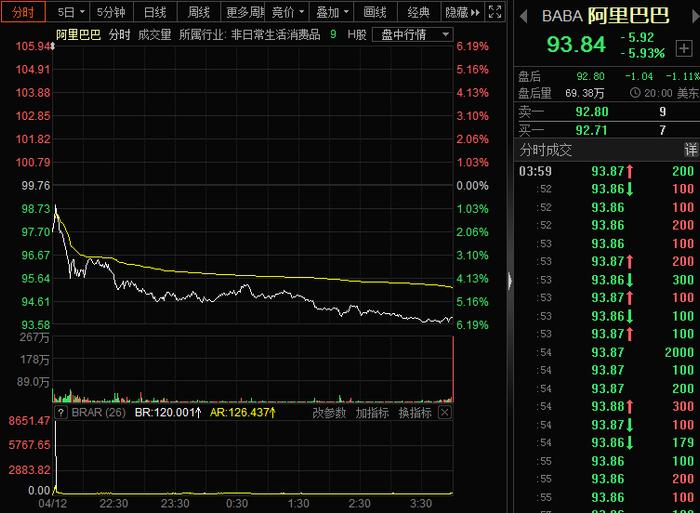Click the 0:30 time axis label
This screenshot has height=513, width=700.
[237, 504]
